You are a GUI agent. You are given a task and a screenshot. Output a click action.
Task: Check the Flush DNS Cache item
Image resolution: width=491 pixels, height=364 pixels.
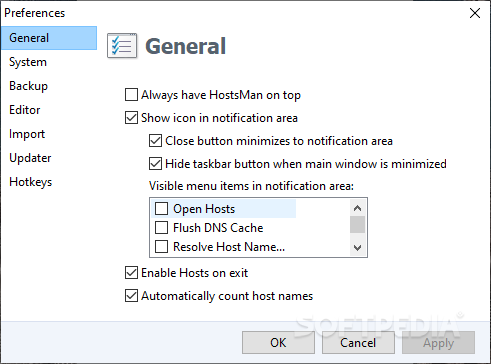click(x=161, y=228)
